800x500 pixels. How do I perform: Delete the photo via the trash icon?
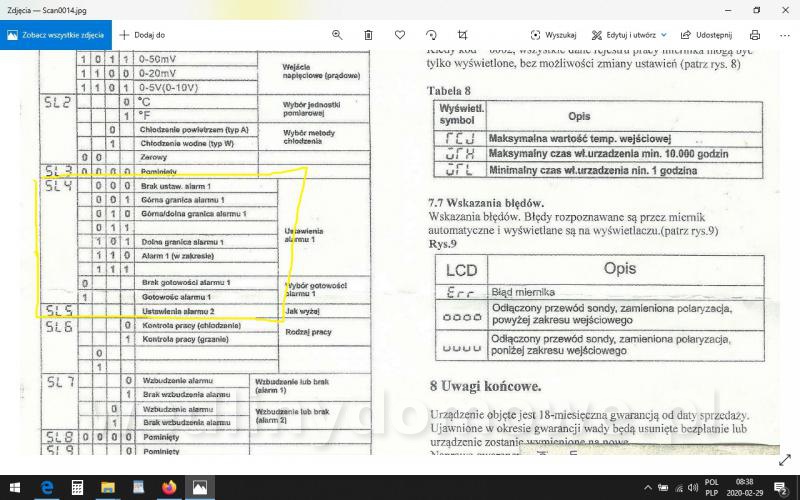[x=368, y=35]
